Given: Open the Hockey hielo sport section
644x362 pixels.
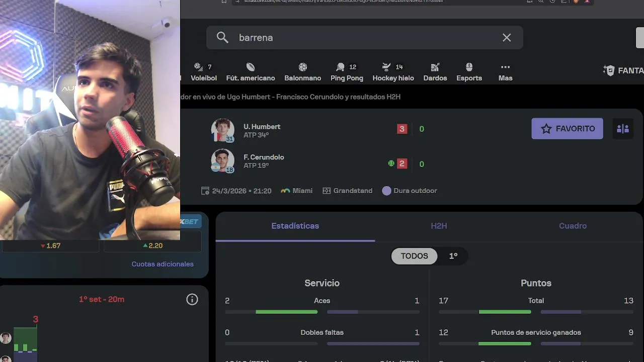Looking at the screenshot, I should pyautogui.click(x=393, y=72).
